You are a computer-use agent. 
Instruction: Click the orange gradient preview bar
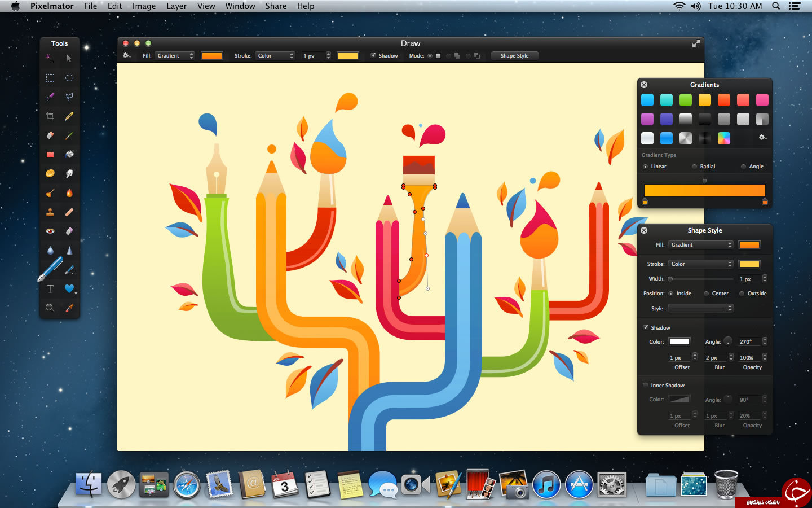(x=704, y=190)
